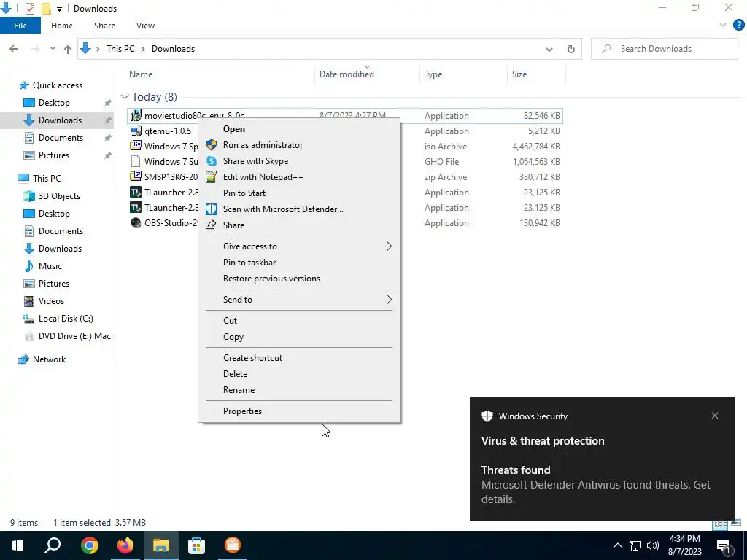This screenshot has width=747, height=560.
Task: Select Videos in the navigation pane
Action: pos(51,301)
